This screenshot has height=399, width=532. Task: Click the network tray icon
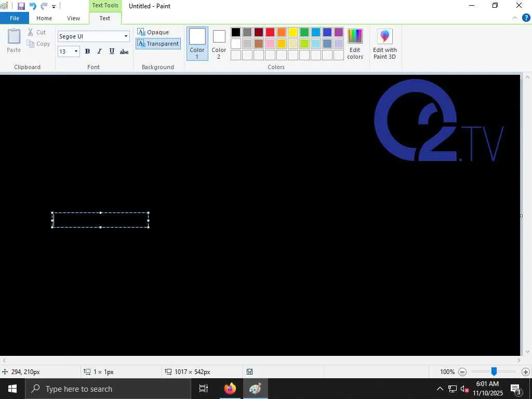[x=453, y=389]
